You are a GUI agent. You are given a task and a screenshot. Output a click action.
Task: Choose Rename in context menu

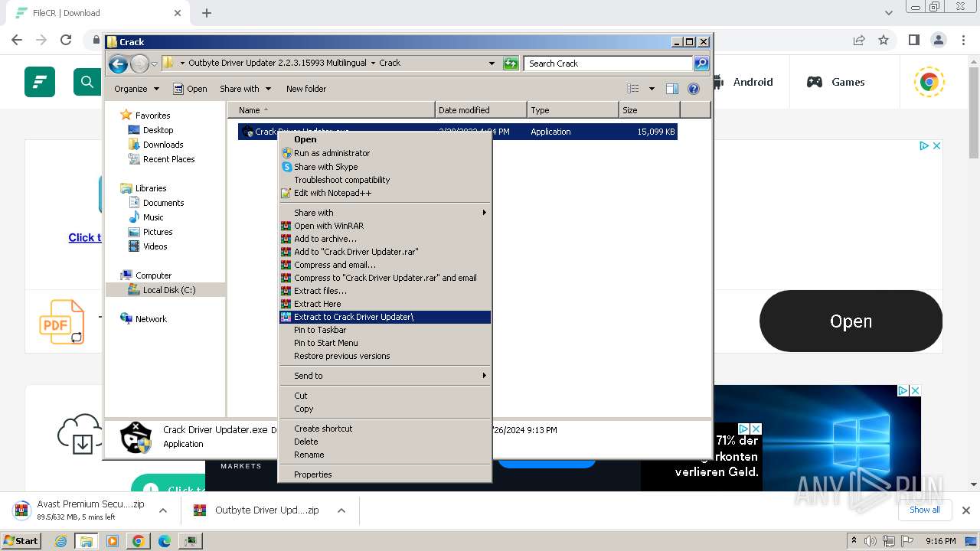(x=385, y=455)
